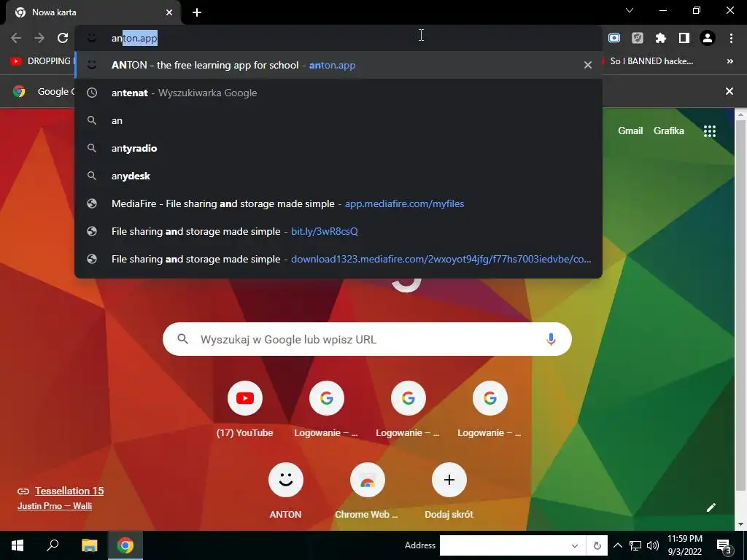
Task: Reload the page with the refresh icon
Action: tap(63, 38)
